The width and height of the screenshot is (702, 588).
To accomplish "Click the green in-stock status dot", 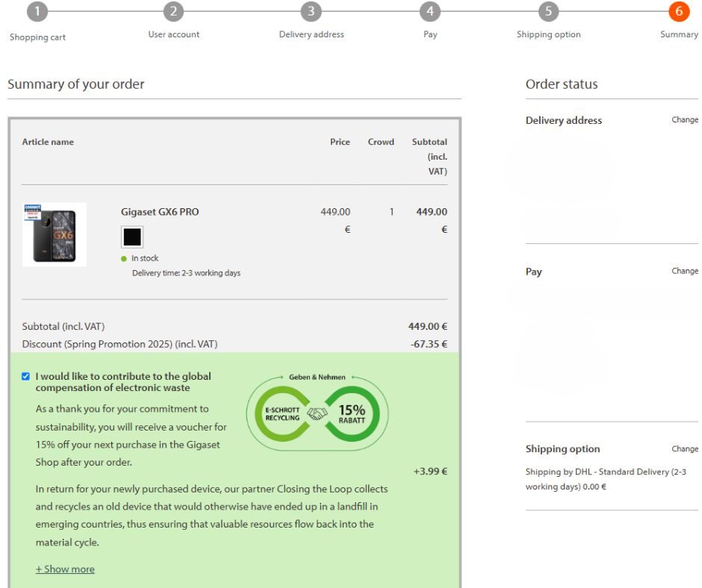I will coord(124,259).
